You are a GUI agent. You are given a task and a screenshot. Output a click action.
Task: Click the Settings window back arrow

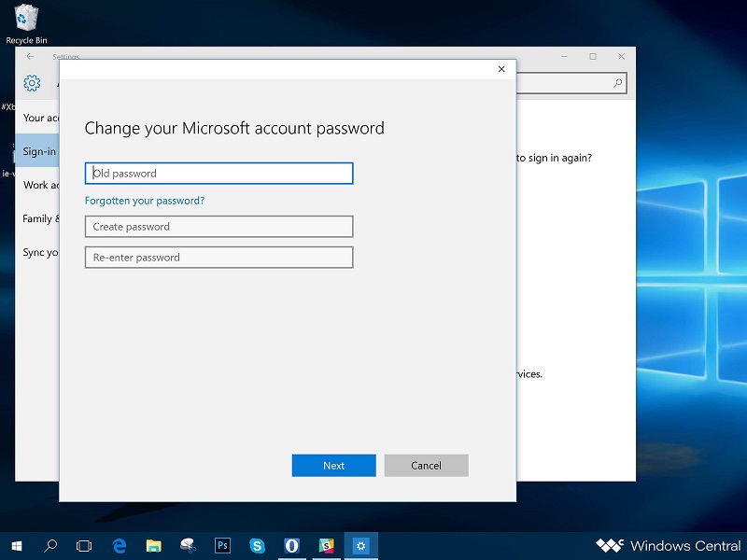pos(30,57)
